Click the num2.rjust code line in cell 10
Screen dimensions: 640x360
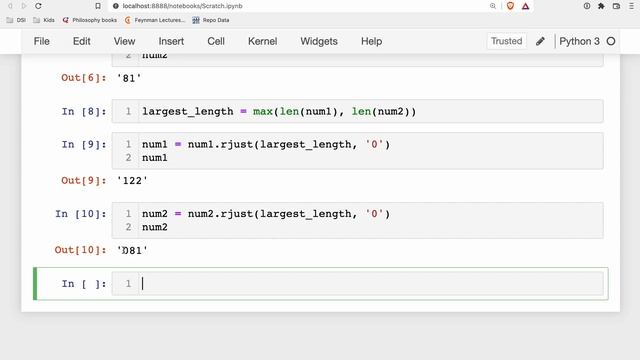266,214
